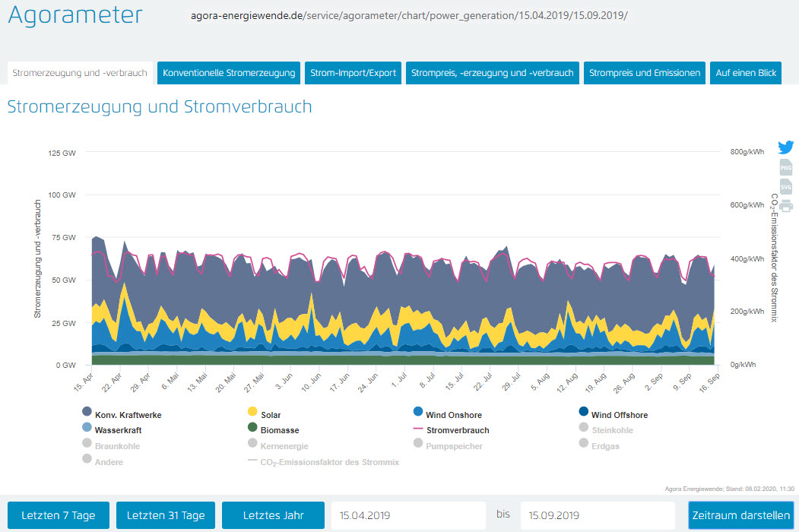Toggle the Solar series in the legend

coord(270,415)
